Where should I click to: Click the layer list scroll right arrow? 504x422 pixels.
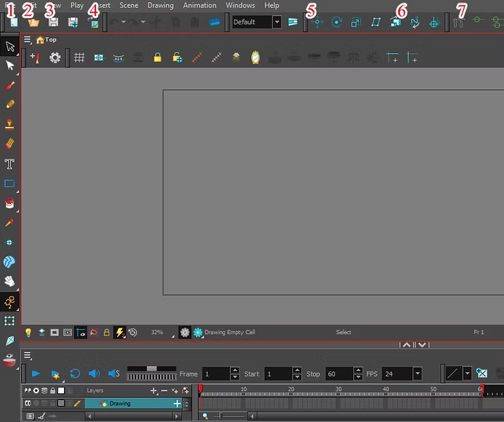point(176,417)
